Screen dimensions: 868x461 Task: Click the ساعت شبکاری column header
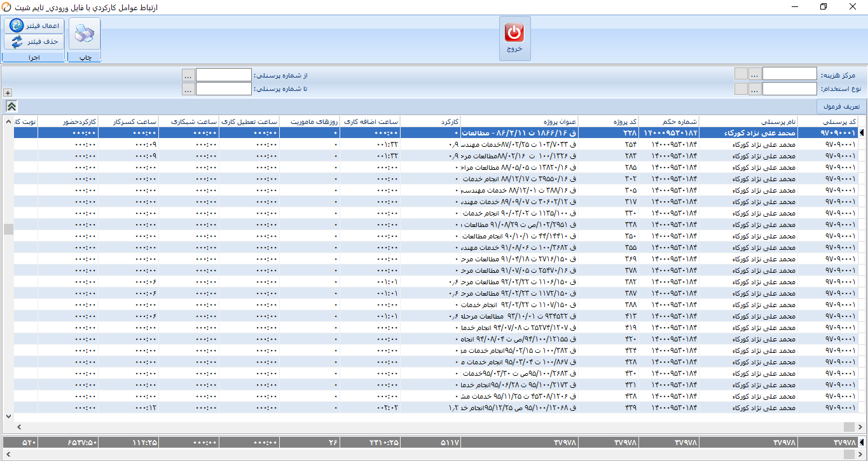point(189,121)
